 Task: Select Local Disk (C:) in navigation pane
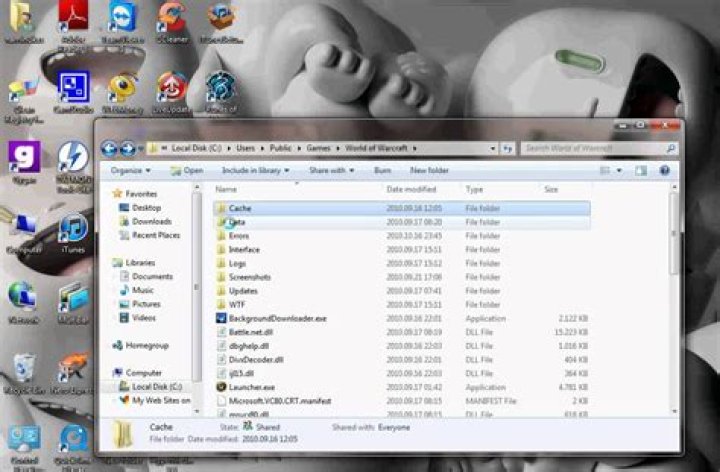[156, 386]
